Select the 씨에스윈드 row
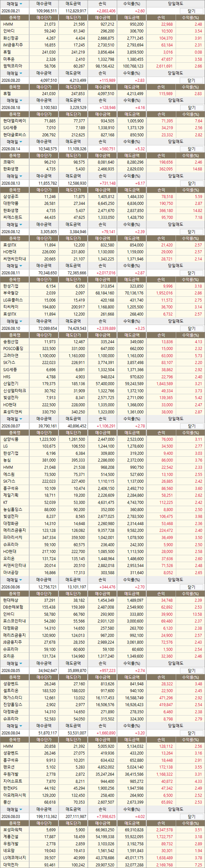This screenshot has height=868, width=205. 102,217
